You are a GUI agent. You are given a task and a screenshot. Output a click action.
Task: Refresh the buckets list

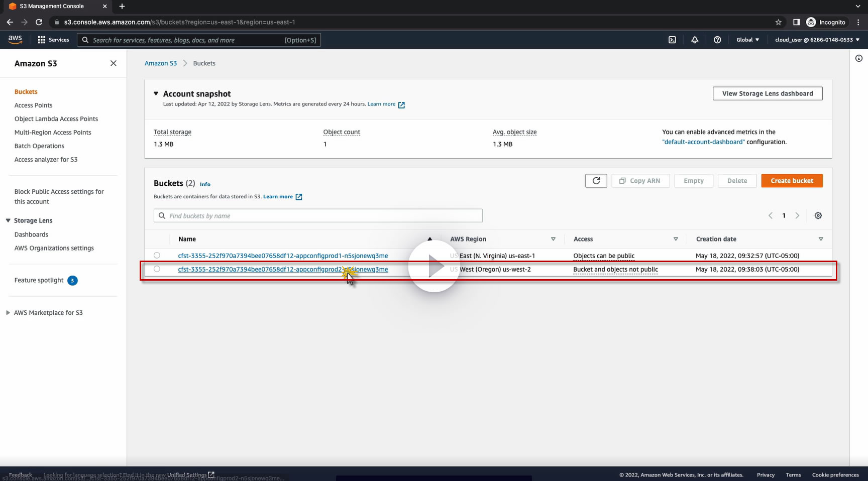tap(596, 181)
